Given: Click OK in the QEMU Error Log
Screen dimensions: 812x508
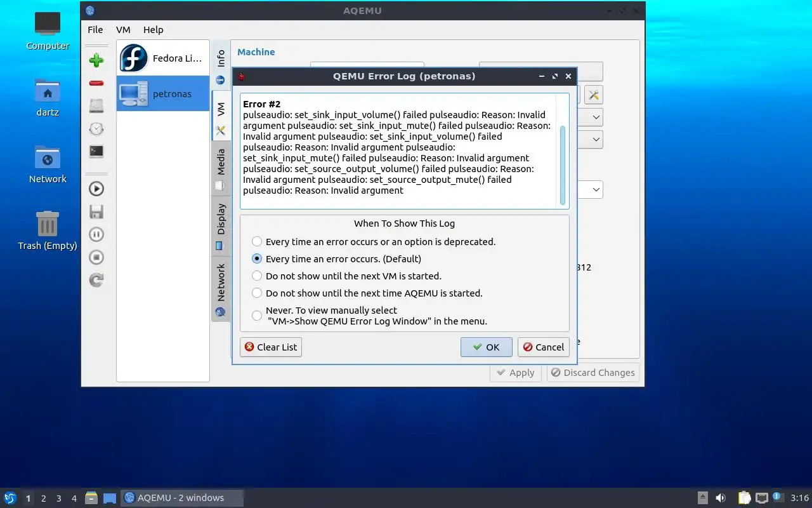Looking at the screenshot, I should pyautogui.click(x=487, y=347).
